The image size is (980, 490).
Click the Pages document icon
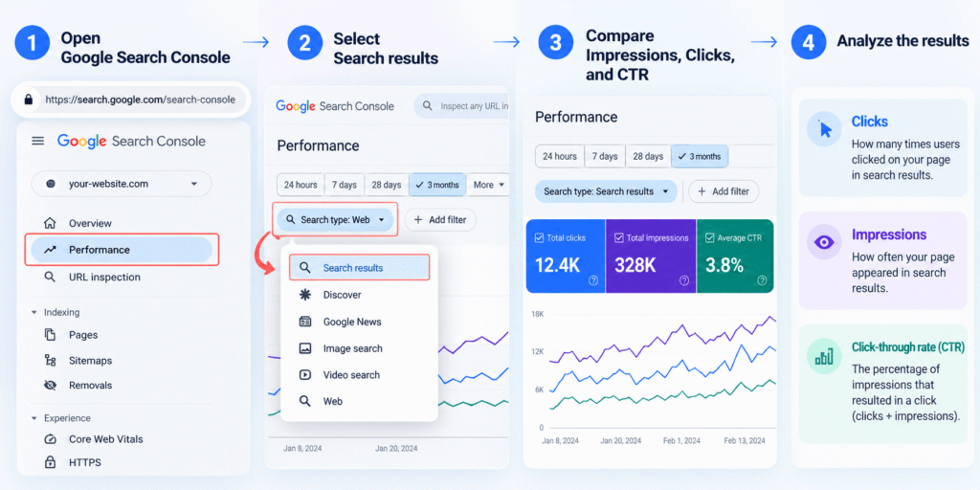50,335
